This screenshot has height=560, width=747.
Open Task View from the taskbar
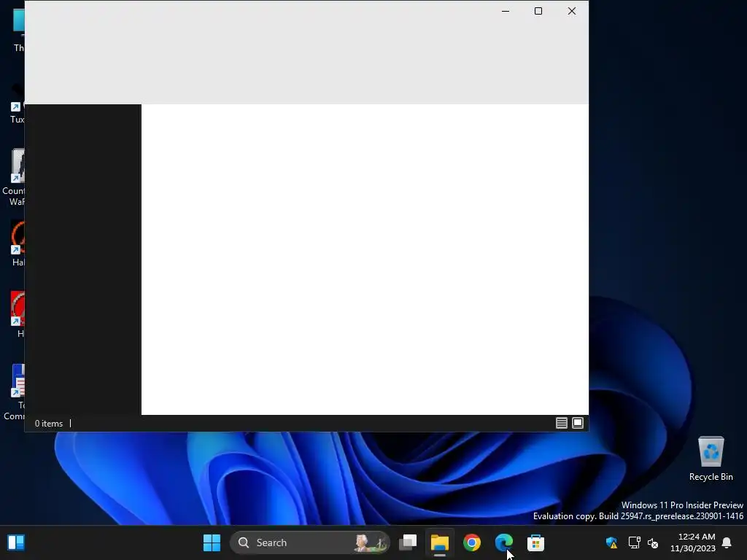(x=408, y=542)
